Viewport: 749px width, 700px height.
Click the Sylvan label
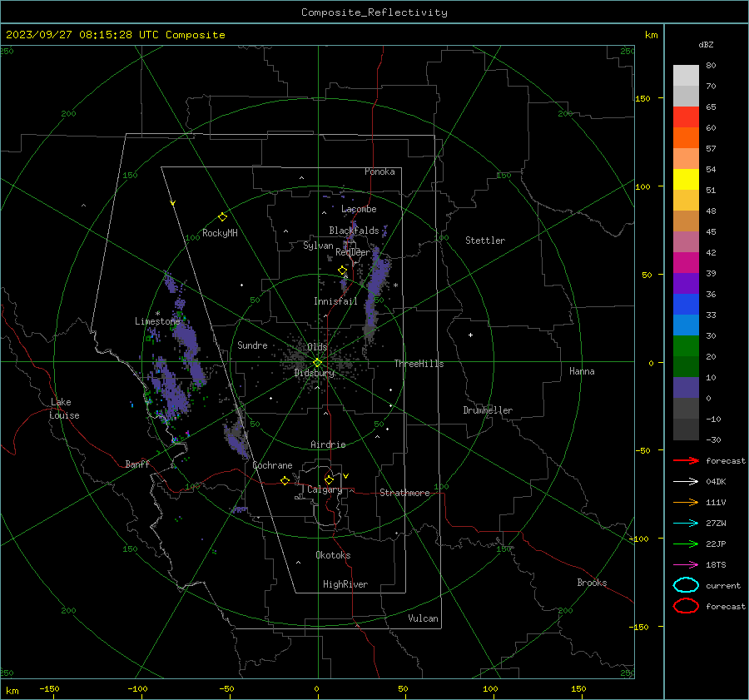tap(318, 246)
